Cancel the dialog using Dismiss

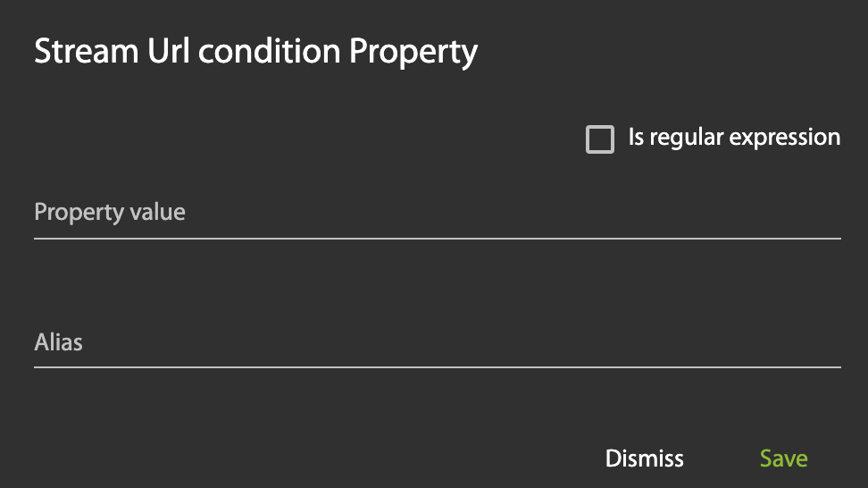[x=644, y=459]
